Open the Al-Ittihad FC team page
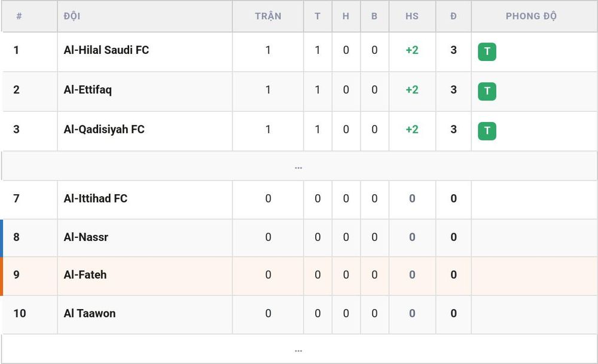 [95, 198]
